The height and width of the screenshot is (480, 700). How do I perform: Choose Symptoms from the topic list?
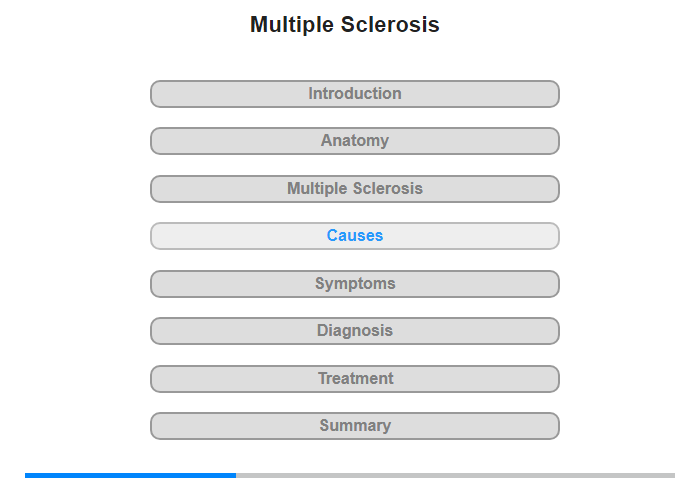pos(354,284)
